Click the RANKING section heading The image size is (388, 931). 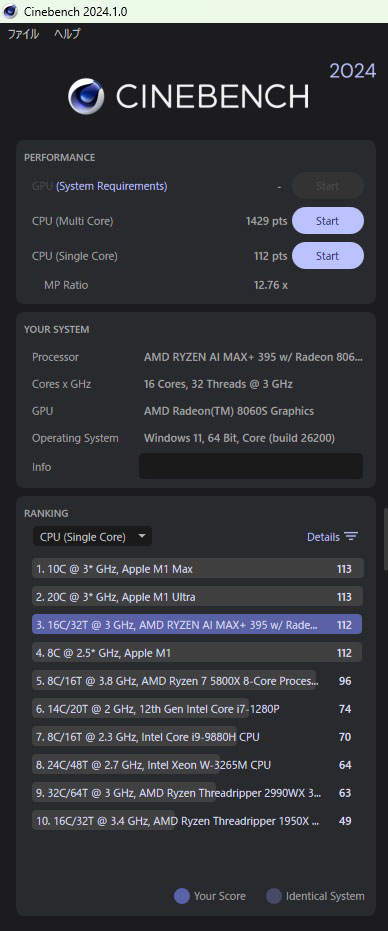pyautogui.click(x=46, y=513)
